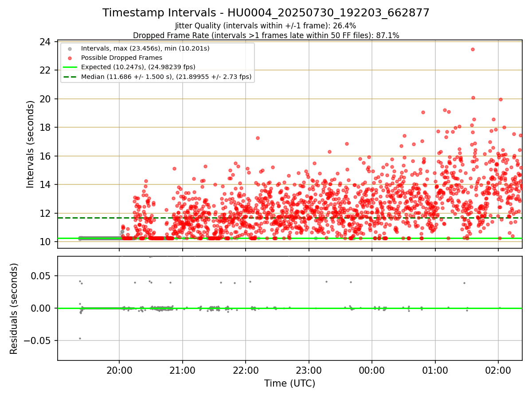Click the '22' y-axis tick label
The width and height of the screenshot is (532, 399).
click(45, 70)
